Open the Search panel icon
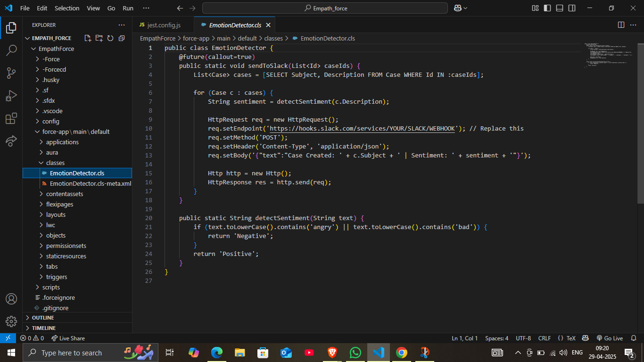Screen dimensions: 644x362 11,50
